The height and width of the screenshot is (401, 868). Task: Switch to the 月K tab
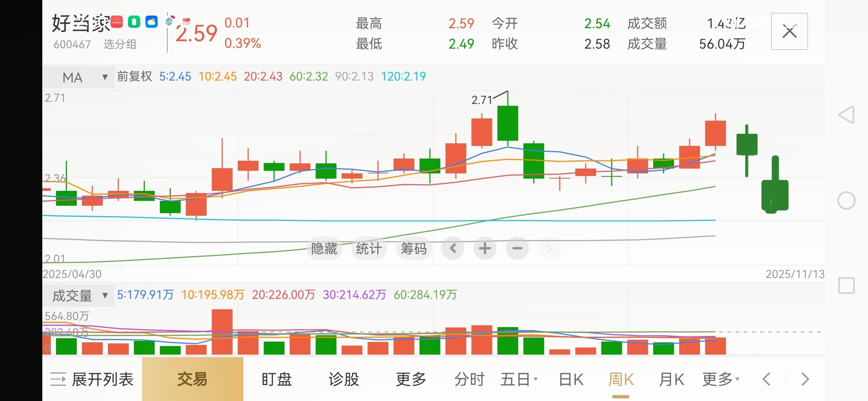pos(671,379)
